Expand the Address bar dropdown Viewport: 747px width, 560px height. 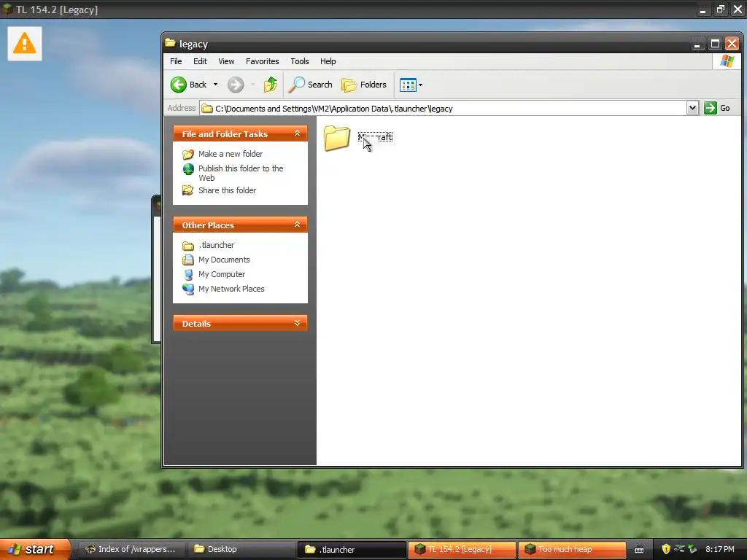692,109
